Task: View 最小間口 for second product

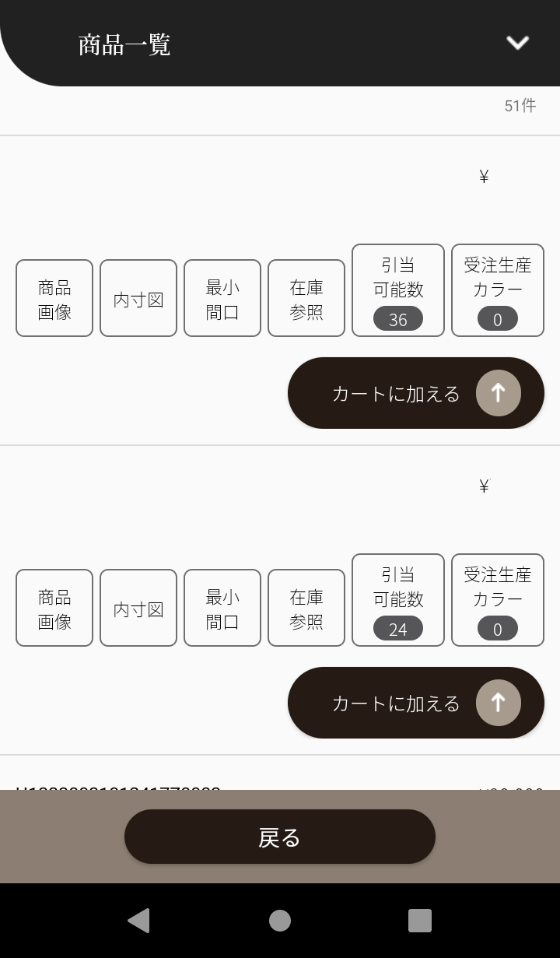Action: (222, 608)
